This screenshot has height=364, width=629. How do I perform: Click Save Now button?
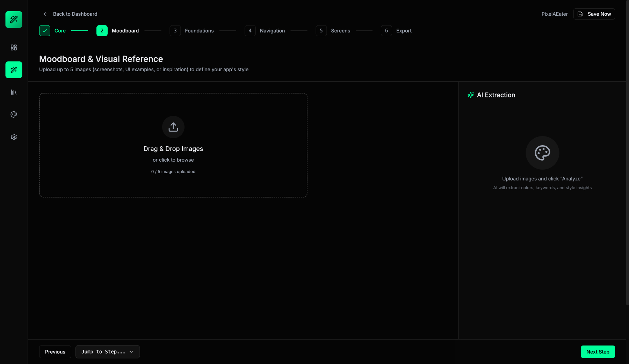coord(594,14)
